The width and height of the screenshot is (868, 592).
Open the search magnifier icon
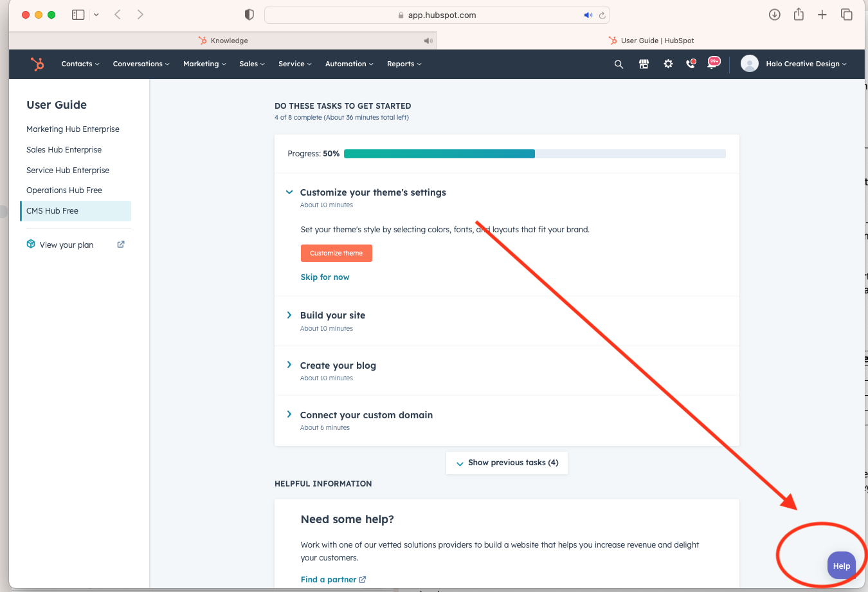pyautogui.click(x=619, y=64)
